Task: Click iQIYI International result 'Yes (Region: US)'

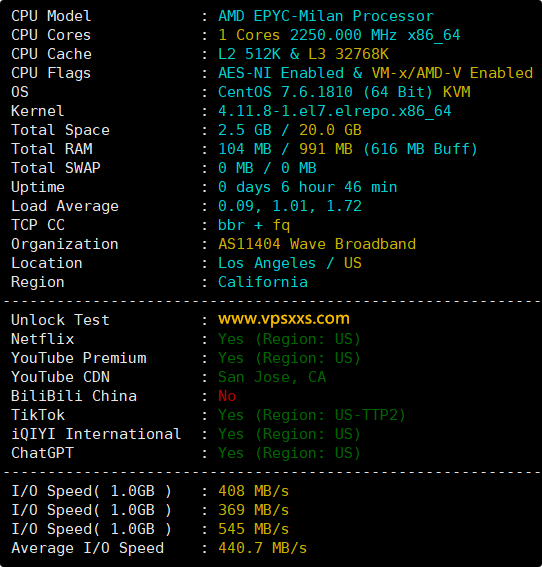Action: (289, 434)
